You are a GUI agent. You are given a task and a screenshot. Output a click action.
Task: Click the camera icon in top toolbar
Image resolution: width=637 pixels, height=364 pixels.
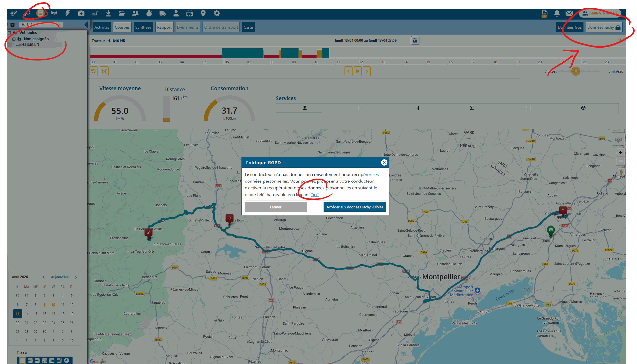pyautogui.click(x=81, y=13)
